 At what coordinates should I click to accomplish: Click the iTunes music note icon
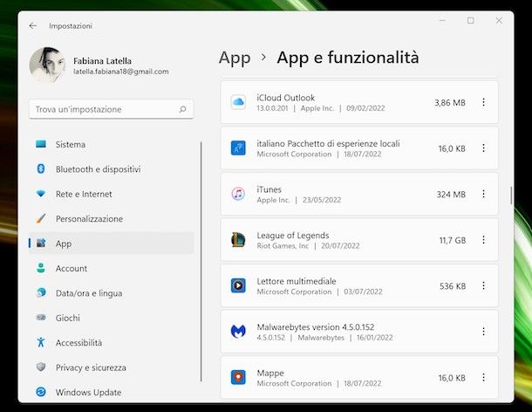coord(238,194)
